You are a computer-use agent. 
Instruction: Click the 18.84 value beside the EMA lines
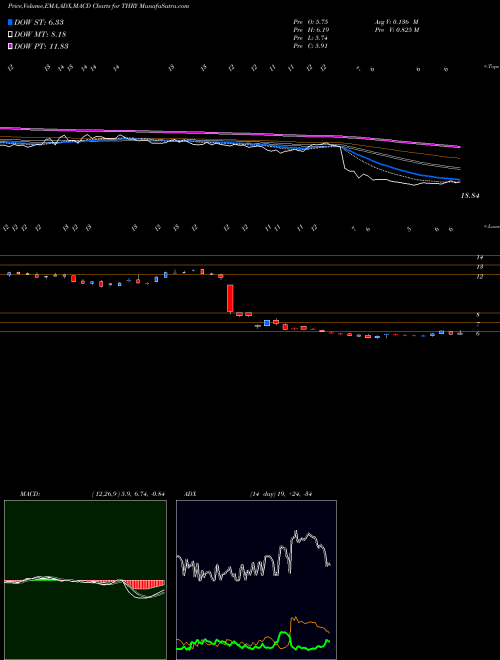(x=471, y=196)
